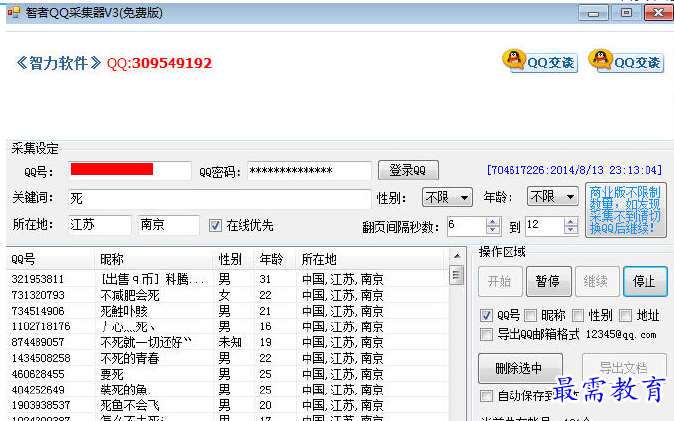The width and height of the screenshot is (674, 421).
Task: Select row with QQ 1102718176
Action: click(x=227, y=326)
